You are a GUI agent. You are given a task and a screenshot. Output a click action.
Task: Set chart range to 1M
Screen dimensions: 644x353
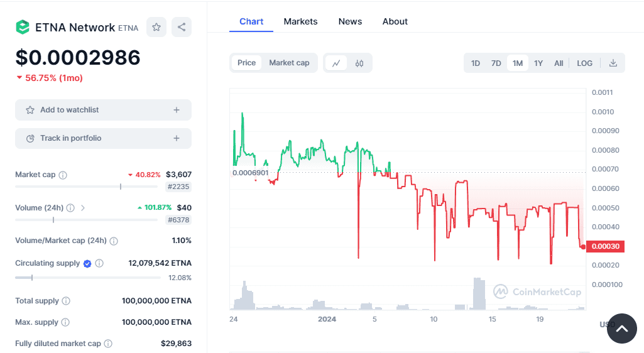518,63
